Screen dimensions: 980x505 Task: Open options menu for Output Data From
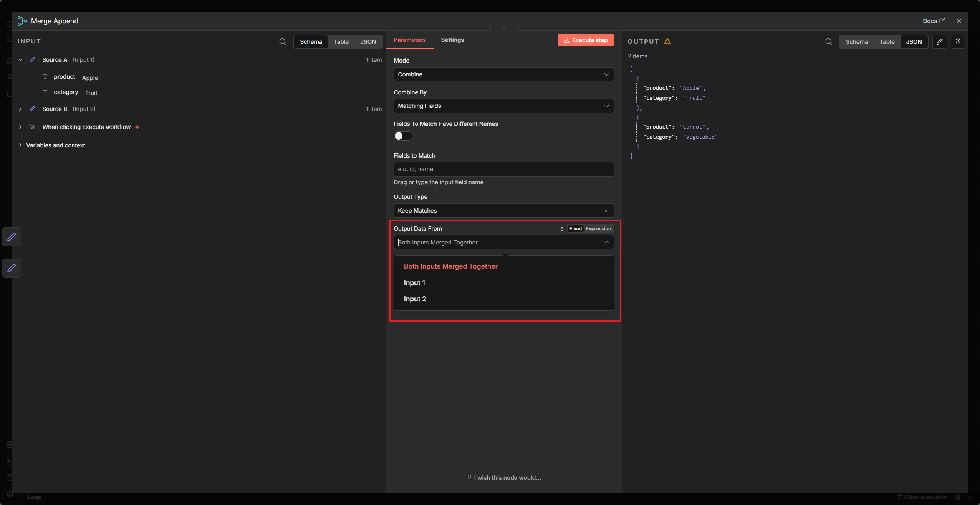pyautogui.click(x=562, y=229)
